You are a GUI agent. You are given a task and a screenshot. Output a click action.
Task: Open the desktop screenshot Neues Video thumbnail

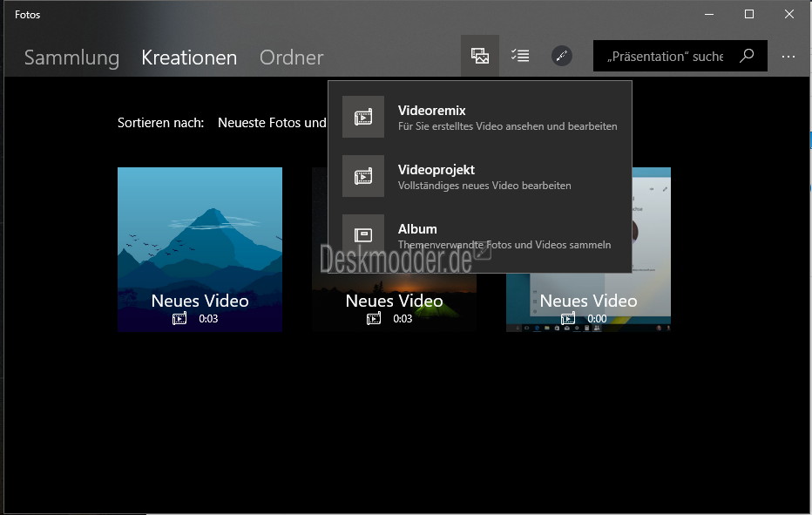[588, 302]
